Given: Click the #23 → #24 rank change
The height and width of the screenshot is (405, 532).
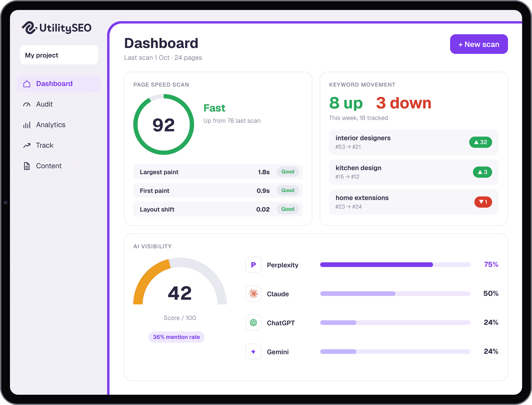Looking at the screenshot, I should (349, 207).
